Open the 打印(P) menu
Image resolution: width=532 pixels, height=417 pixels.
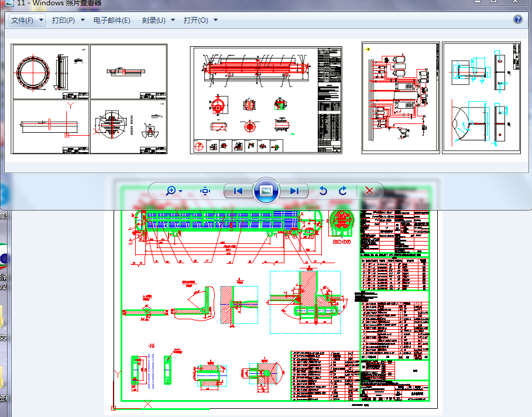click(63, 20)
